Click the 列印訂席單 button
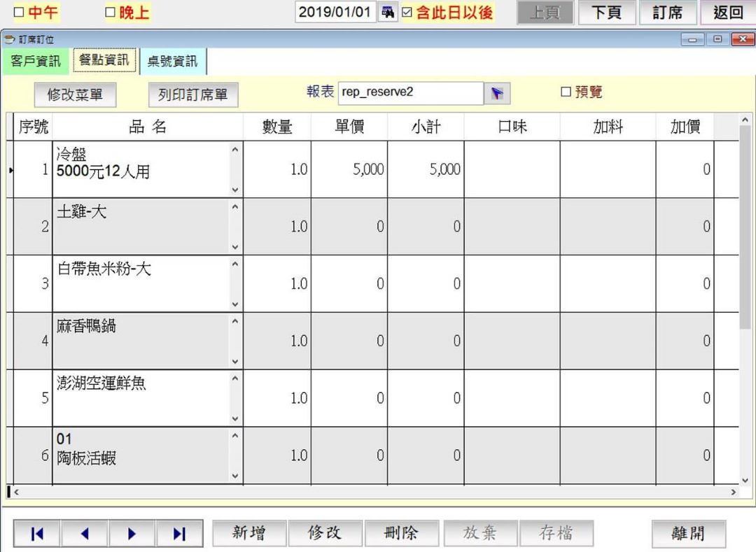Image resolution: width=756 pixels, height=552 pixels. [193, 94]
